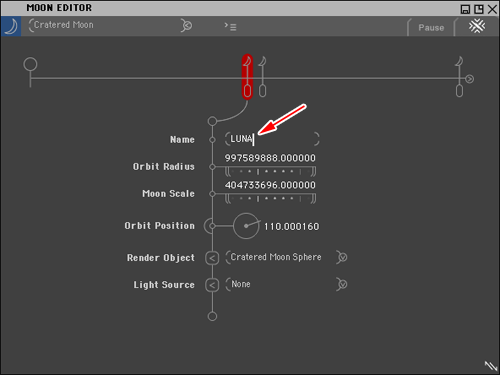
Task: Click the starburst icon next to Pause
Action: pos(477,26)
